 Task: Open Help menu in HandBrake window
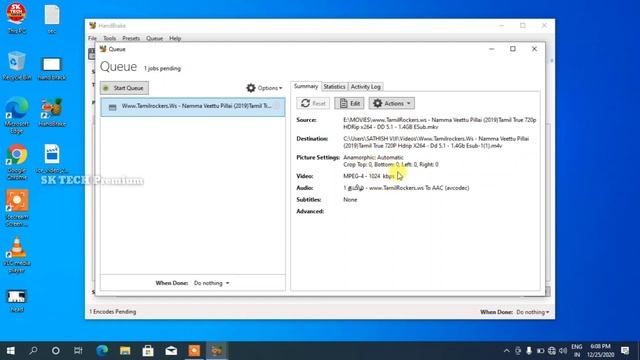tap(175, 38)
